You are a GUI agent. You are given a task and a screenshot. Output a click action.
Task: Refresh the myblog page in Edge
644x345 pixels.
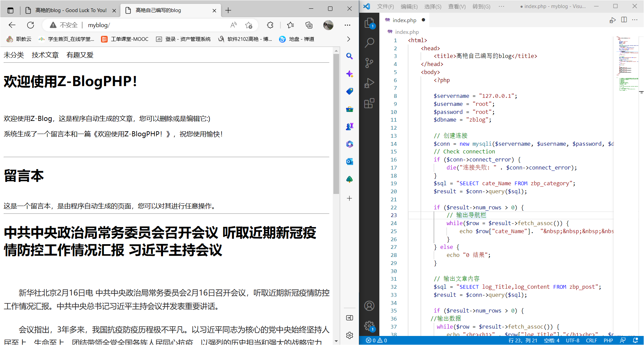[31, 25]
